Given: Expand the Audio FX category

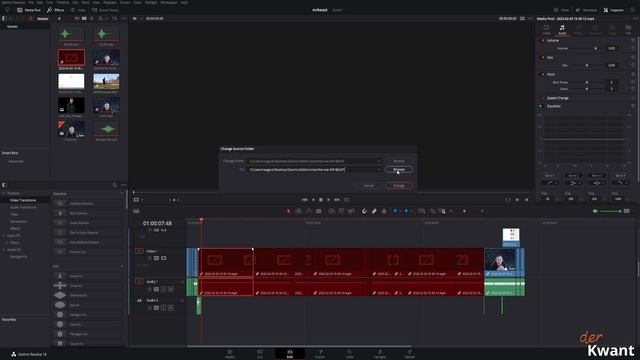Looking at the screenshot, I should pos(4,250).
